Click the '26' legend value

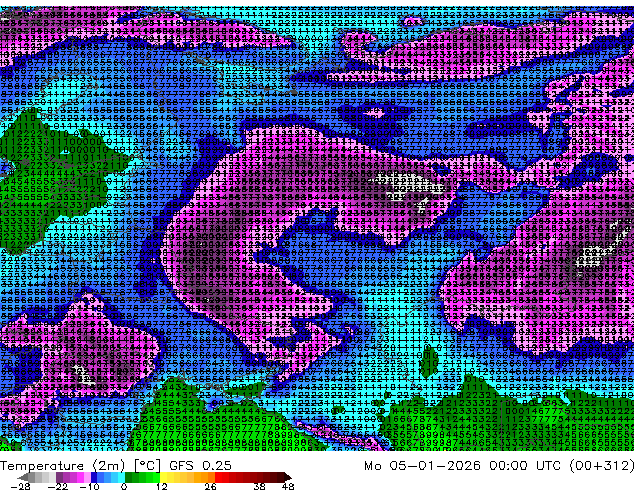(x=210, y=486)
